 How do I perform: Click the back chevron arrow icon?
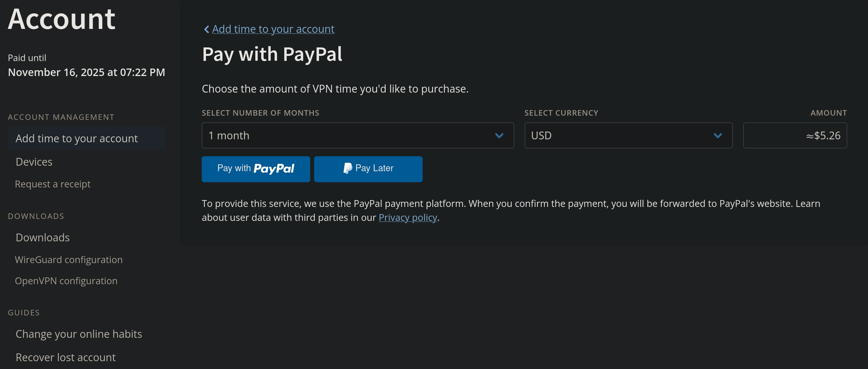[207, 29]
